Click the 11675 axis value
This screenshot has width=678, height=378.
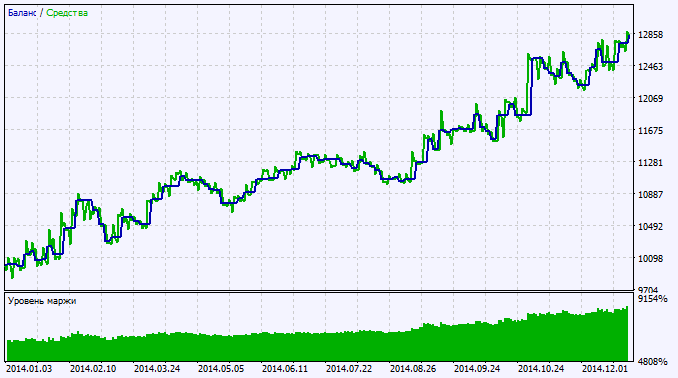650,131
